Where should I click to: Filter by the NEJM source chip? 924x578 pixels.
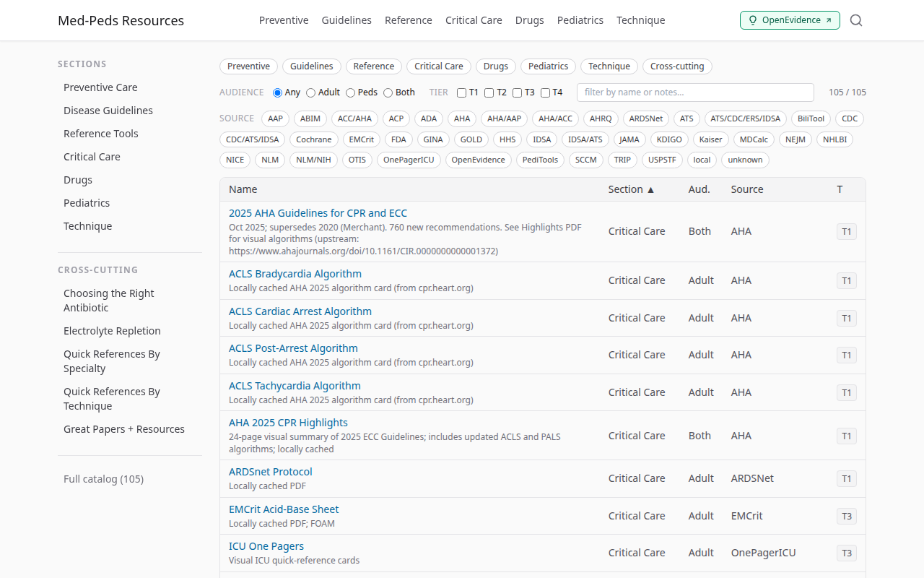coord(796,139)
